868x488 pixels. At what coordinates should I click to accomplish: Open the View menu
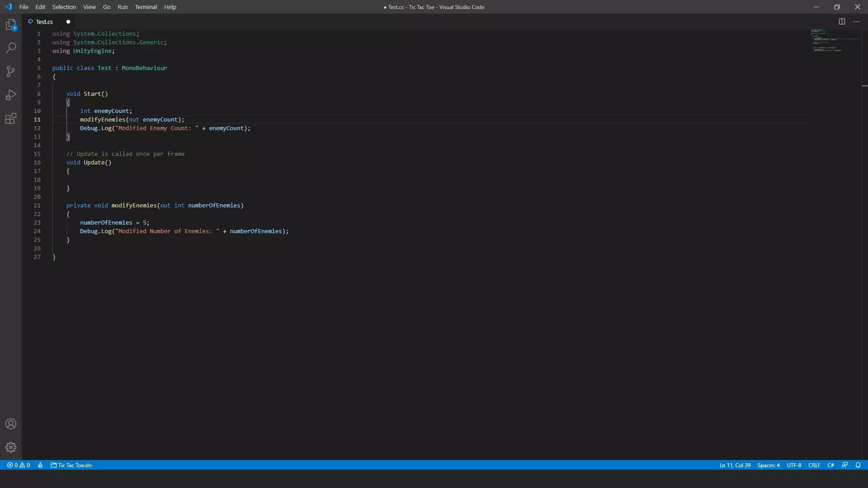(x=90, y=7)
